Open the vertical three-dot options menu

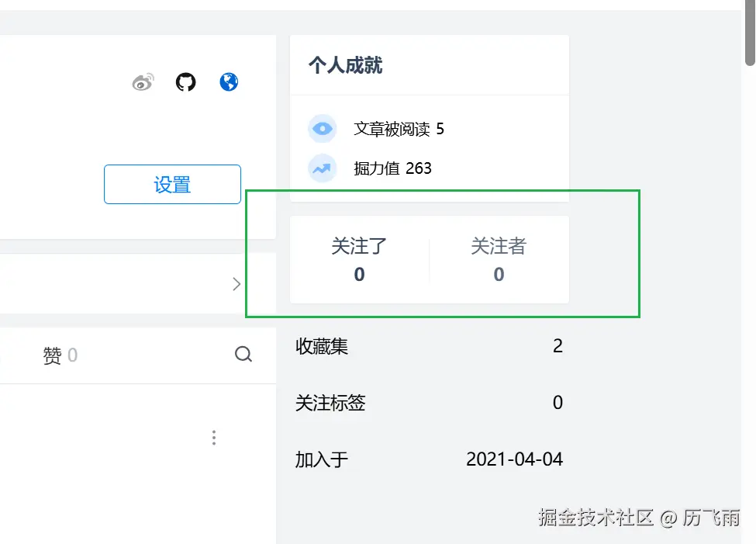(213, 438)
